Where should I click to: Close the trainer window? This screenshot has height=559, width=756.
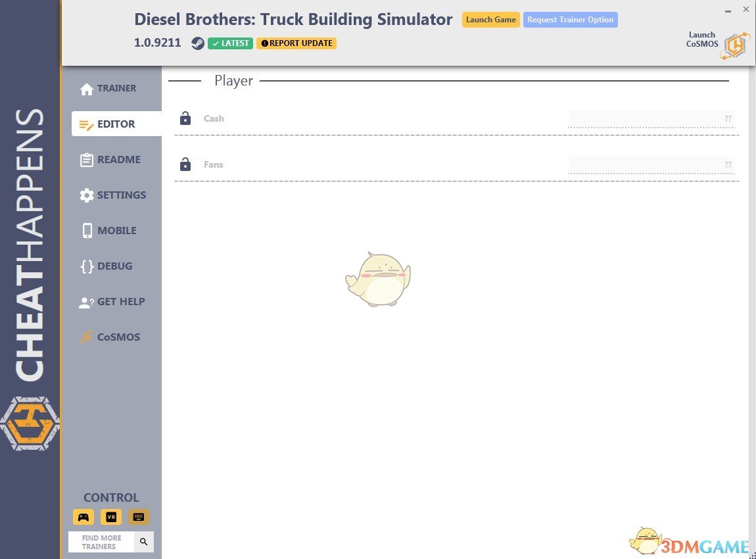pyautogui.click(x=746, y=9)
